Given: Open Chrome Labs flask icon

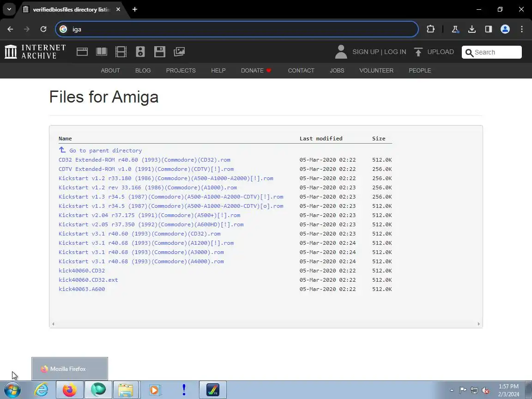Looking at the screenshot, I should click(455, 29).
